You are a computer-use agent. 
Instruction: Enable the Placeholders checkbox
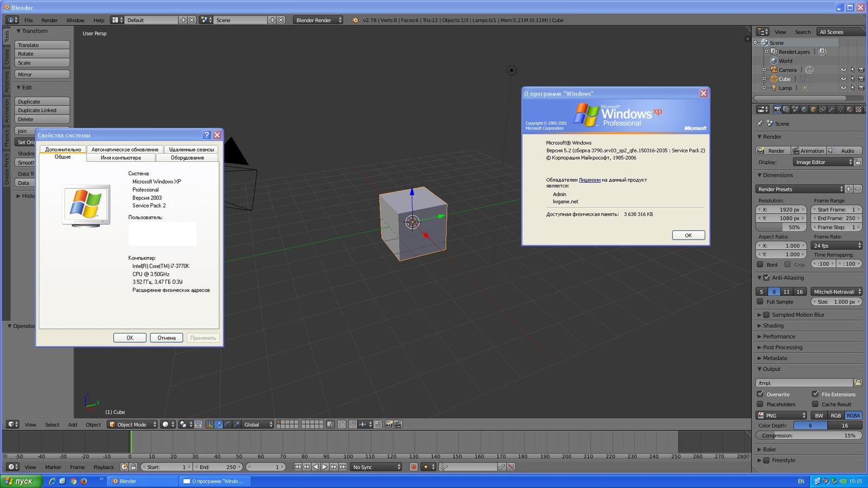[760, 404]
